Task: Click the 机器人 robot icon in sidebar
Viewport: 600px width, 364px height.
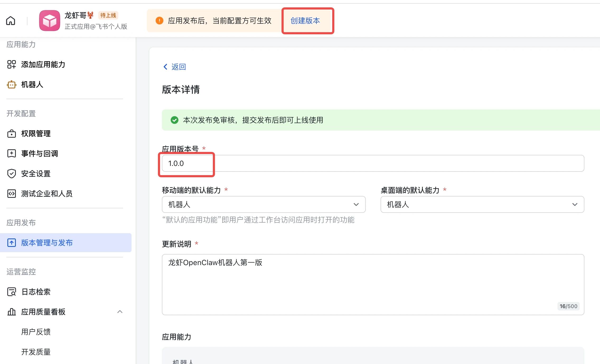Action: tap(11, 84)
